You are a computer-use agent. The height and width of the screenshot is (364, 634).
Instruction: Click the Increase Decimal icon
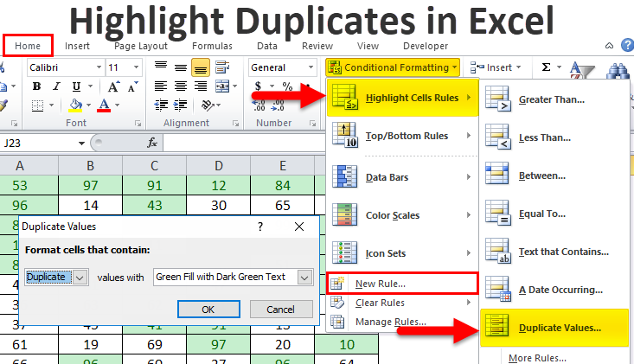coord(259,105)
